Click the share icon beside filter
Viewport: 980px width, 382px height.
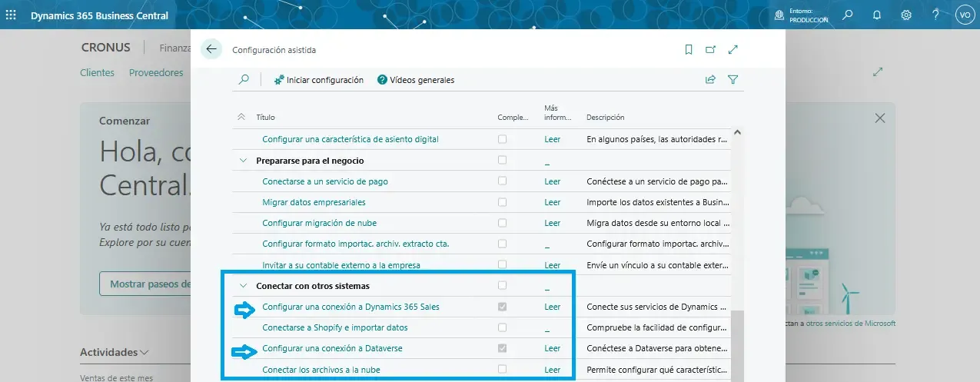(710, 79)
